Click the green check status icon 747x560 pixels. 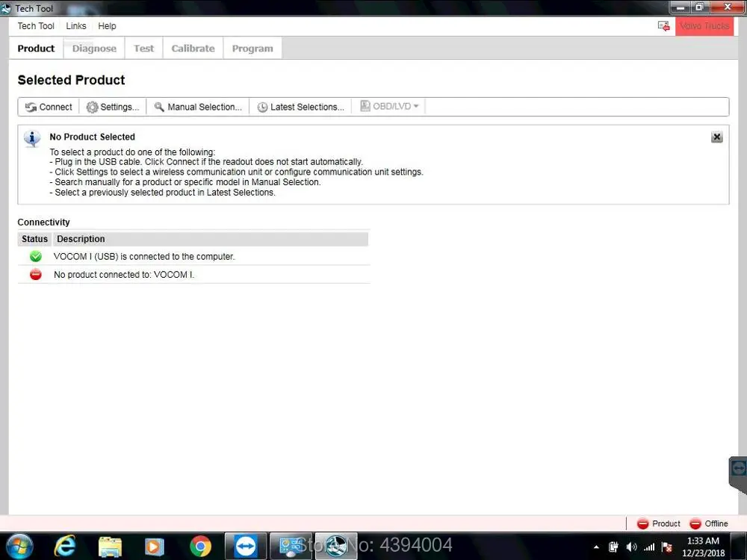click(36, 256)
